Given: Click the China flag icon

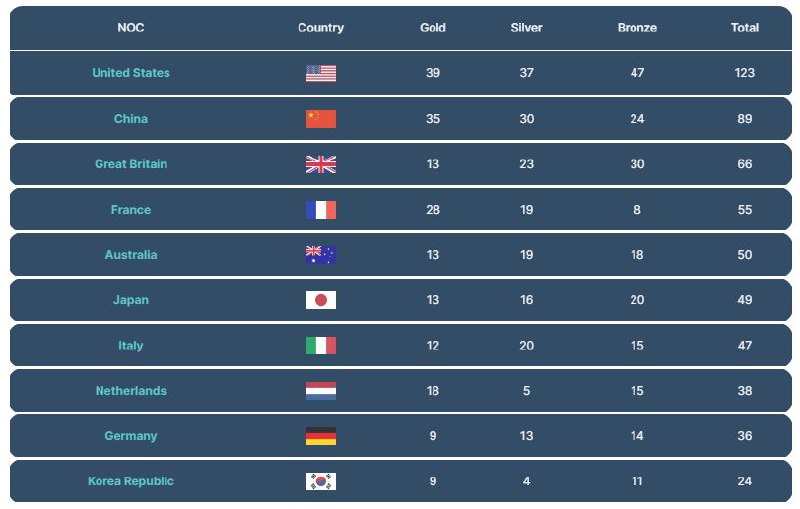Looking at the screenshot, I should 321,119.
